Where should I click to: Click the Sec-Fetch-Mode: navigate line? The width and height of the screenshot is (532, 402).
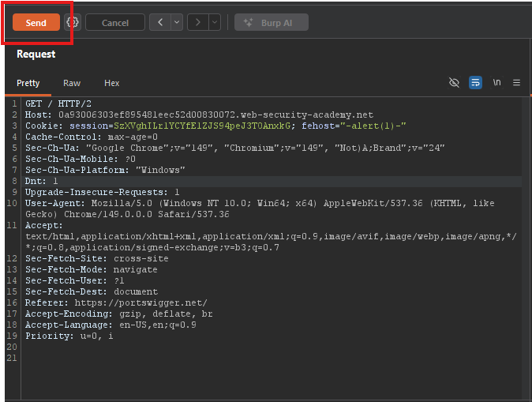(92, 269)
